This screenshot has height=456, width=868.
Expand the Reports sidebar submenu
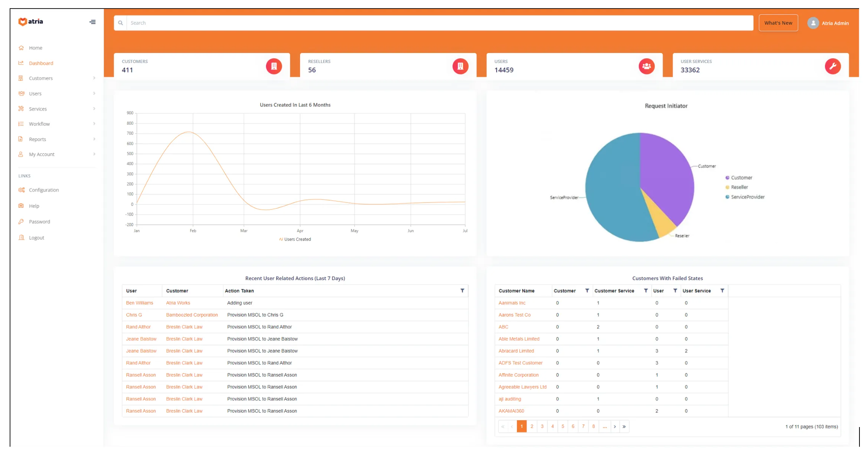(94, 139)
